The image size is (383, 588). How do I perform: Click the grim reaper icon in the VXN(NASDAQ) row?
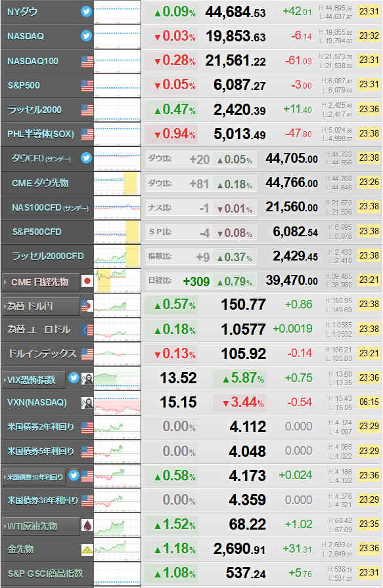[x=87, y=403]
